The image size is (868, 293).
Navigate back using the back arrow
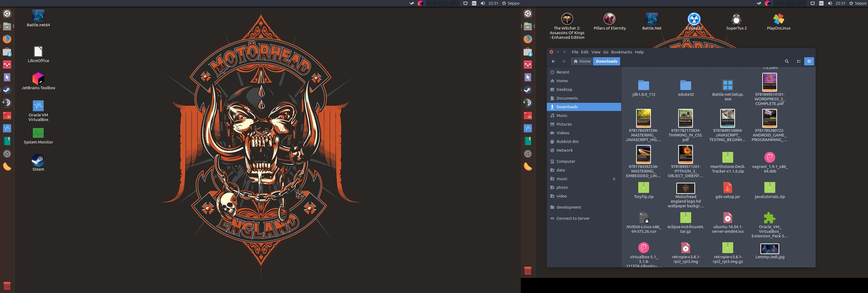pyautogui.click(x=553, y=61)
